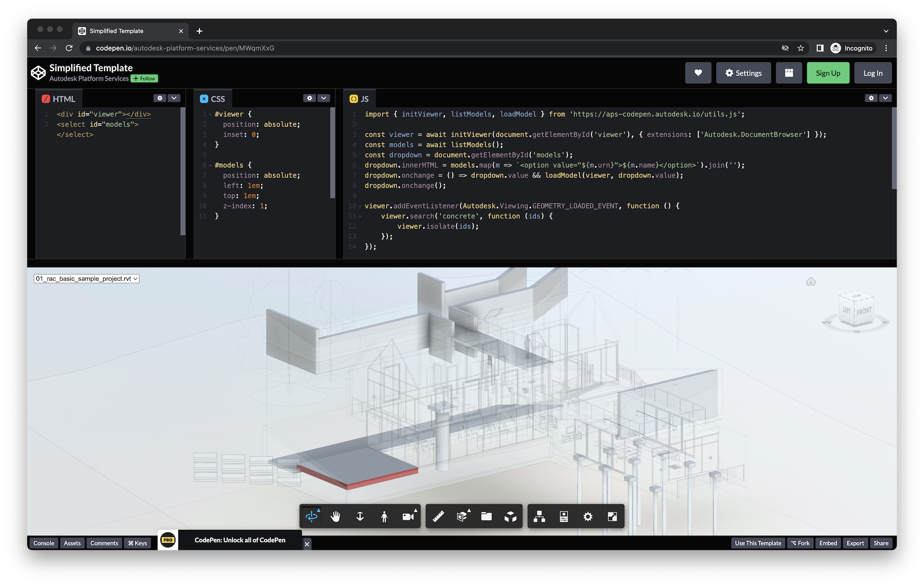Open the 01_rac_basic_sample_project.rvt model dropdown

pyautogui.click(x=86, y=279)
